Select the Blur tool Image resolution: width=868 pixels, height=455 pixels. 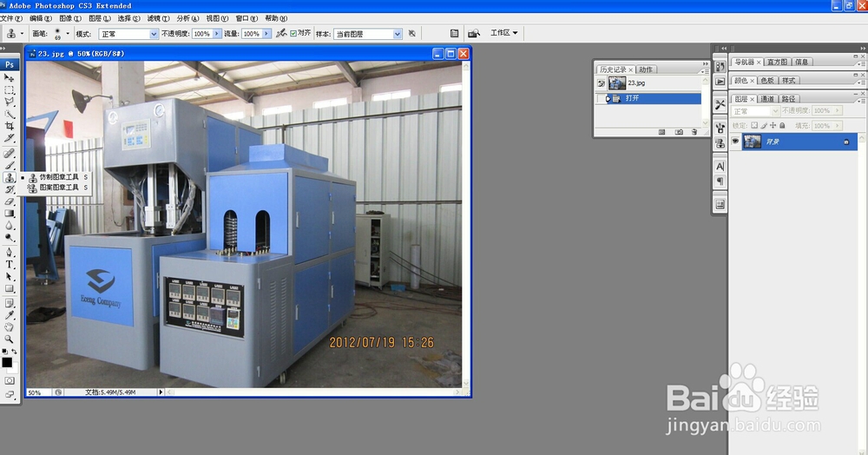(x=9, y=225)
